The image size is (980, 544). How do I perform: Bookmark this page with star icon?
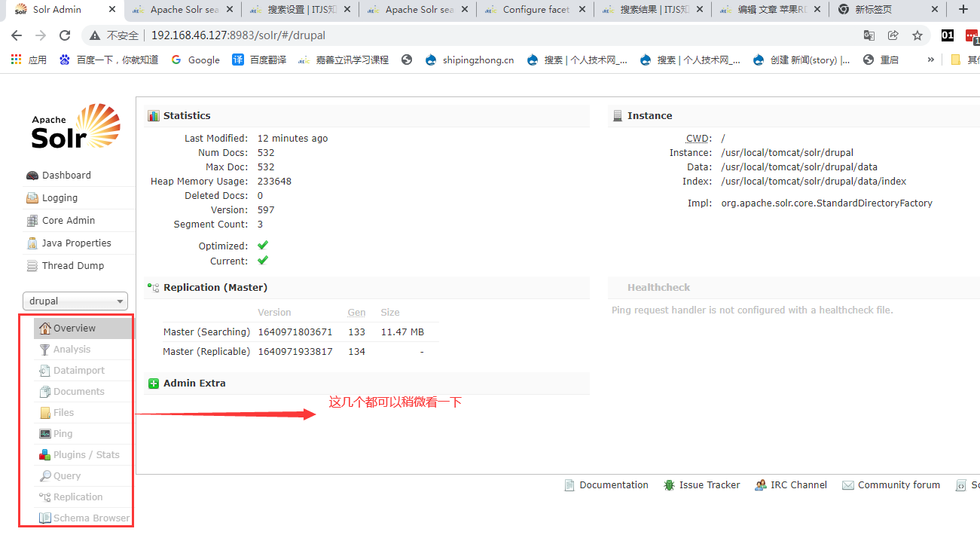[917, 35]
